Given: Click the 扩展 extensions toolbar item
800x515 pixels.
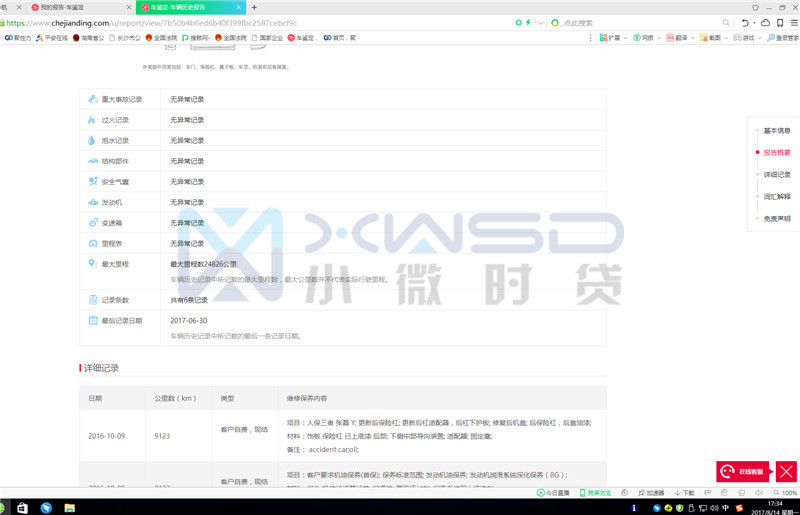Looking at the screenshot, I should pyautogui.click(x=611, y=38).
